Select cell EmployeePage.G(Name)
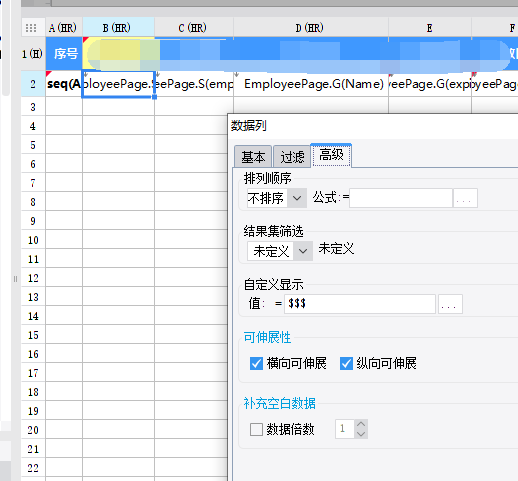The height and width of the screenshot is (481, 518). 311,84
